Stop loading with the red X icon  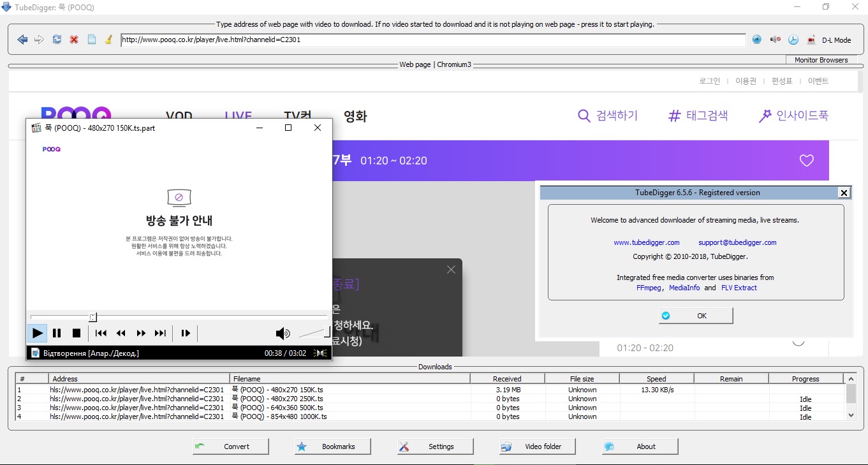point(74,40)
